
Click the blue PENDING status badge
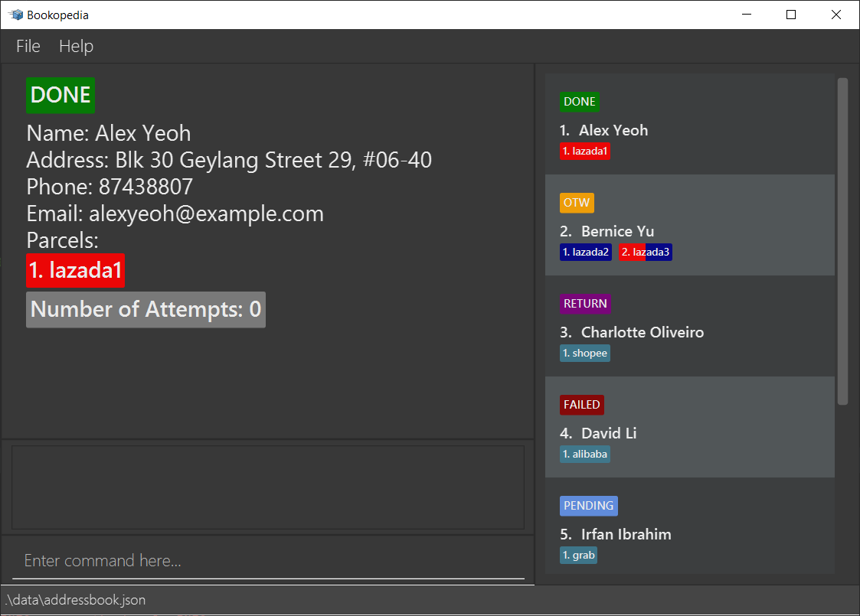tap(588, 506)
